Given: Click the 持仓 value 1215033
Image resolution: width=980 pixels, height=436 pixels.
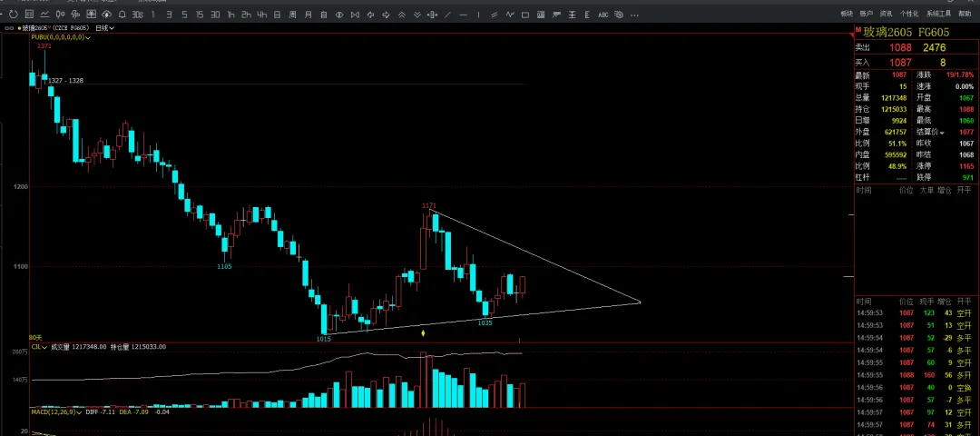Looking at the screenshot, I should coord(894,110).
